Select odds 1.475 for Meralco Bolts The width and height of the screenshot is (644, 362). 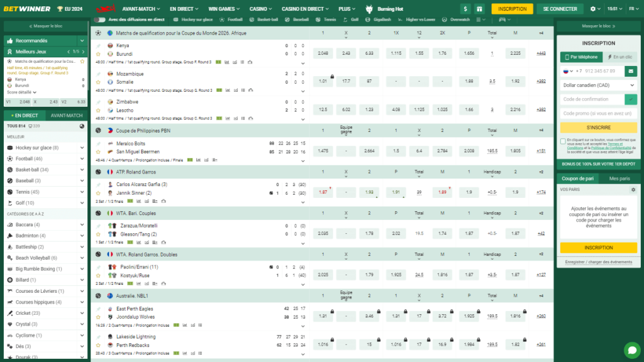(x=323, y=151)
